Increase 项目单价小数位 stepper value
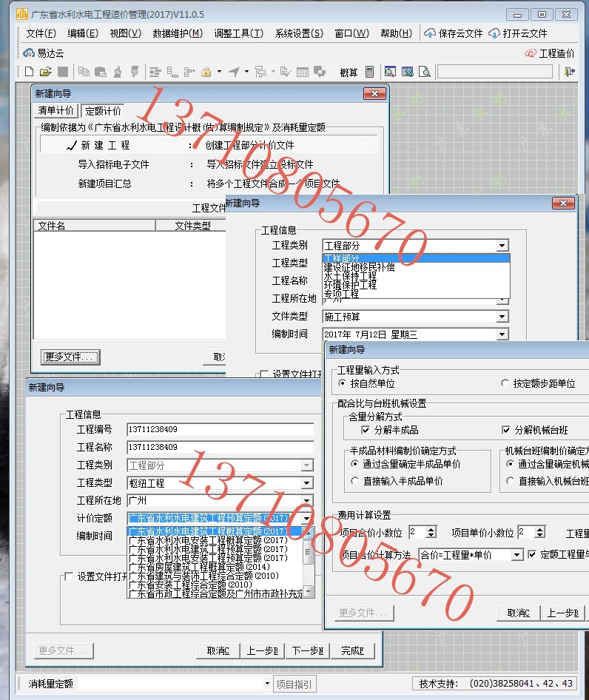This screenshot has height=700, width=589. pyautogui.click(x=540, y=529)
